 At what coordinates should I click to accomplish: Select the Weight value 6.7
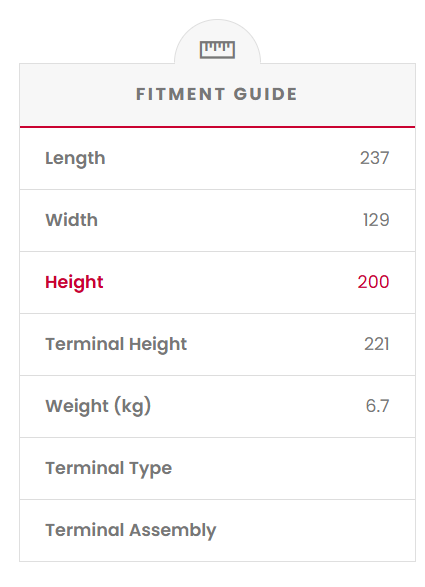point(377,406)
